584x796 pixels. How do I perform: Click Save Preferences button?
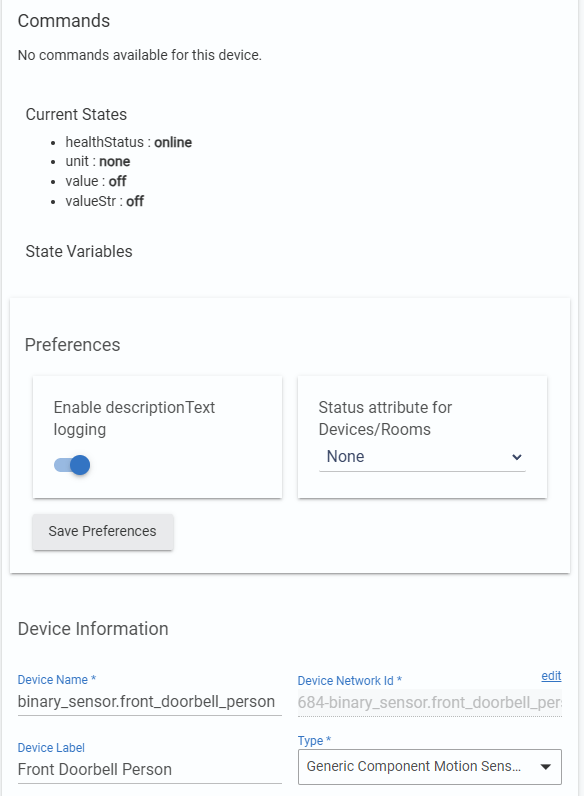coord(103,532)
